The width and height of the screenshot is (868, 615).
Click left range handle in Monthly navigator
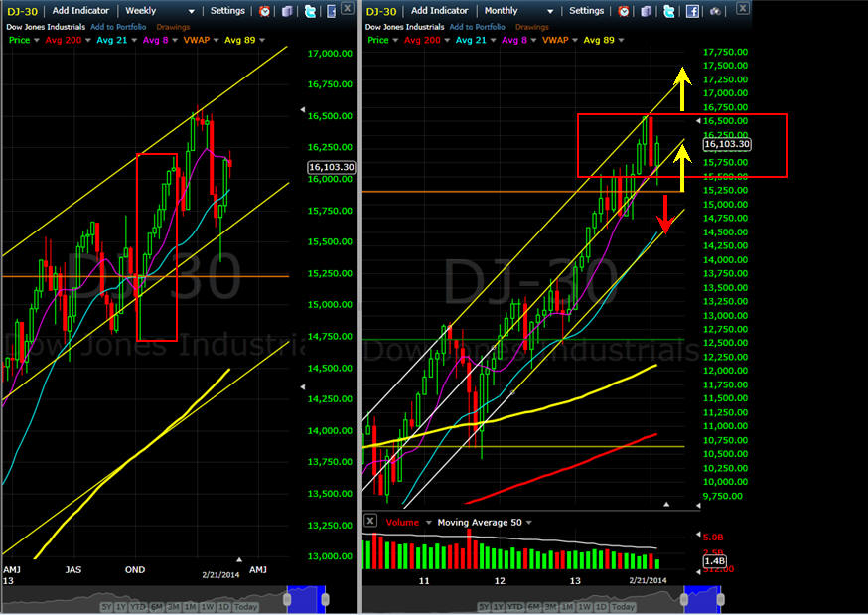click(683, 600)
